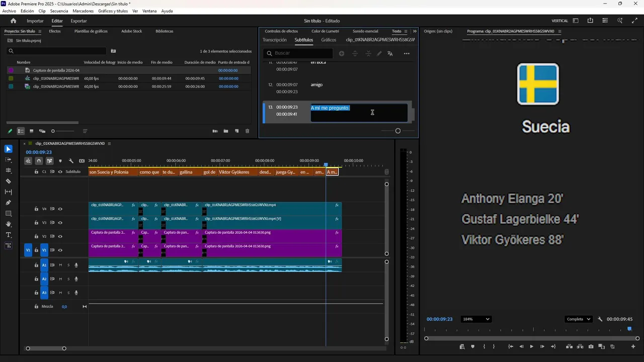Viewport: 644px width, 362px height.
Task: Find in Project from query folder icon
Action: pos(113,51)
